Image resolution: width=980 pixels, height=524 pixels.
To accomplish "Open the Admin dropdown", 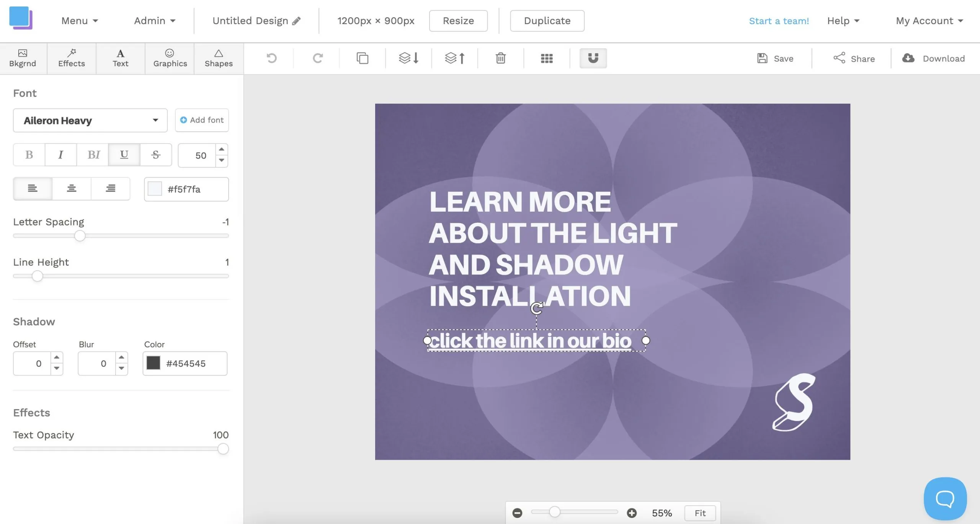I will (155, 21).
